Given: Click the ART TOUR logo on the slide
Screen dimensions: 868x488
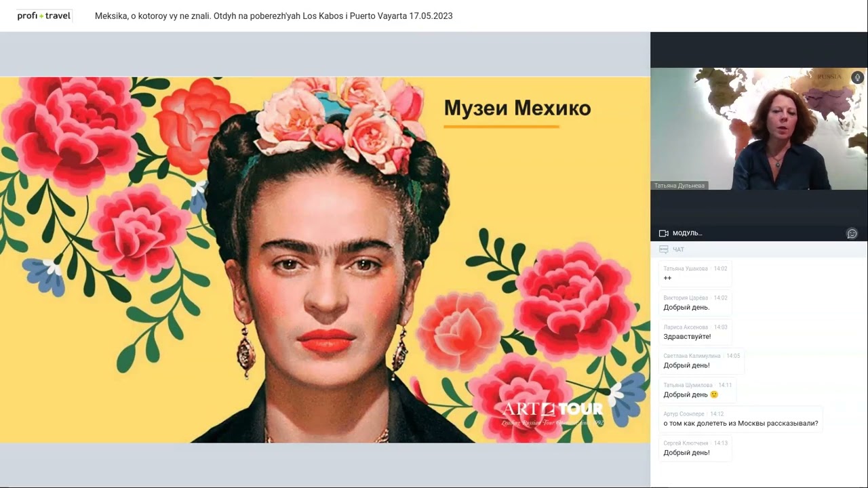Looking at the screenshot, I should (x=552, y=413).
